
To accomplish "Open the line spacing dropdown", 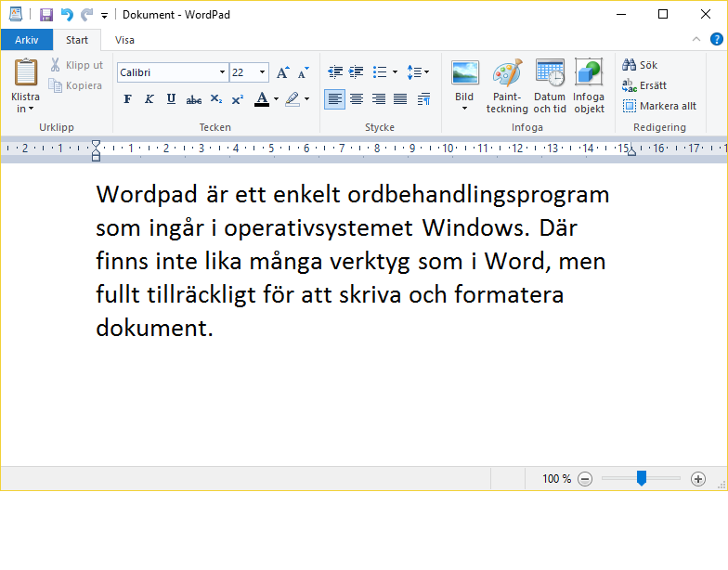I will click(x=418, y=72).
